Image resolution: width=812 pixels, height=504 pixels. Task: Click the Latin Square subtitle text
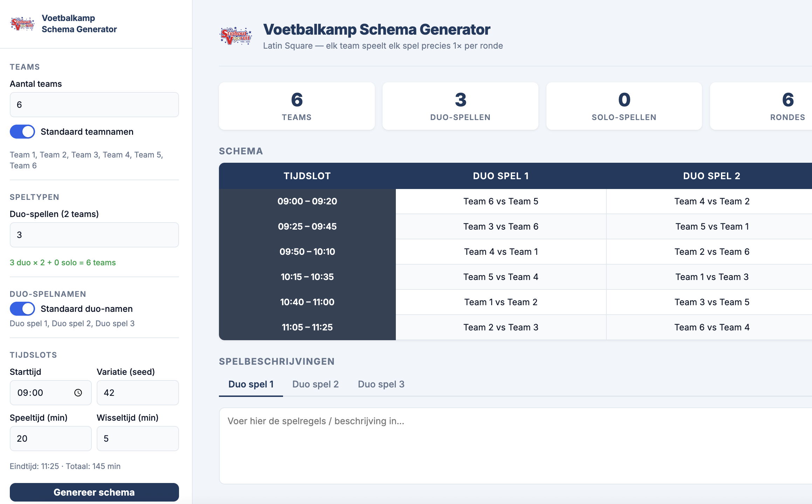[383, 46]
